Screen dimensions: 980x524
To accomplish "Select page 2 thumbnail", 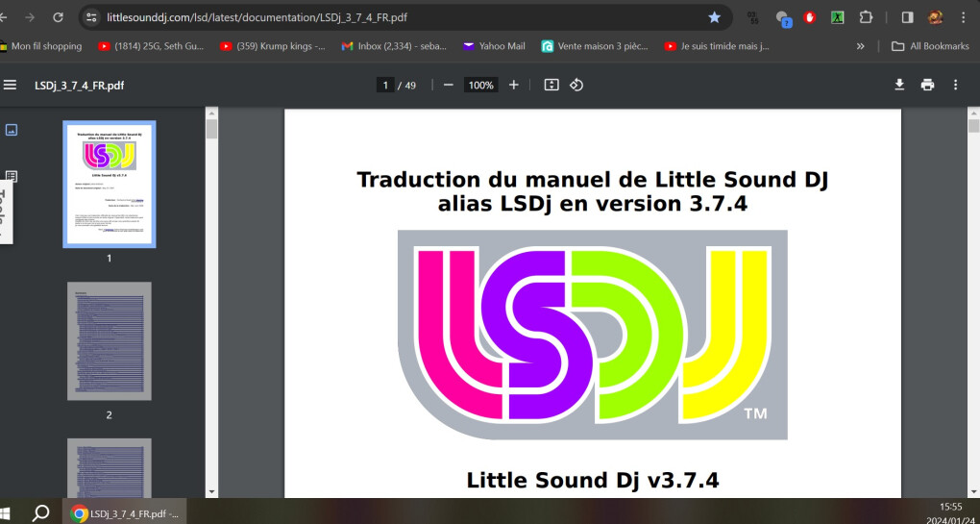I will click(110, 340).
